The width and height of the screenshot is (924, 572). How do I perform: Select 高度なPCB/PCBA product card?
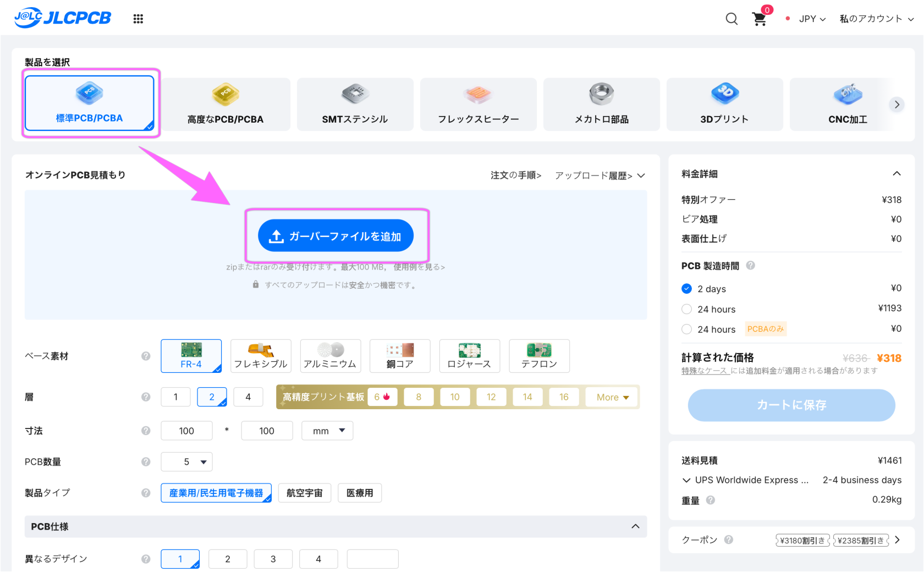click(226, 105)
